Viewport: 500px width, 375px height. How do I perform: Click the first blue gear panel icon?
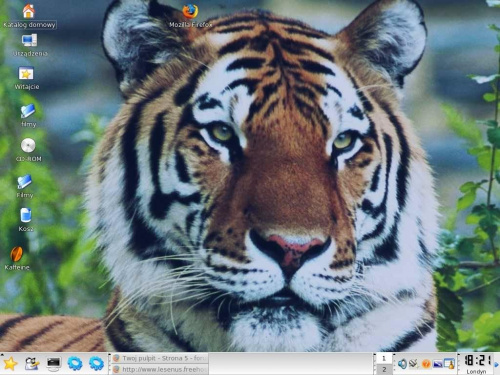(x=75, y=364)
